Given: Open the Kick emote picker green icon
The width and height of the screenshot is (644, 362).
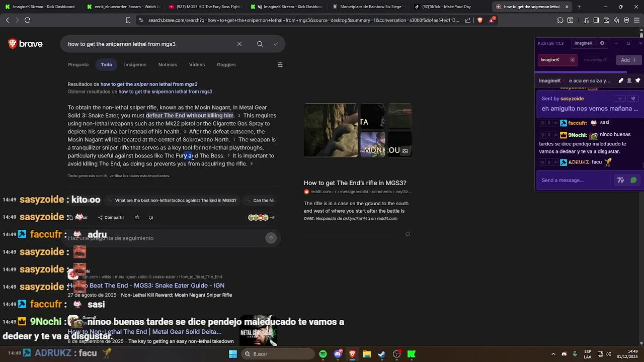Looking at the screenshot, I should pyautogui.click(x=633, y=180).
